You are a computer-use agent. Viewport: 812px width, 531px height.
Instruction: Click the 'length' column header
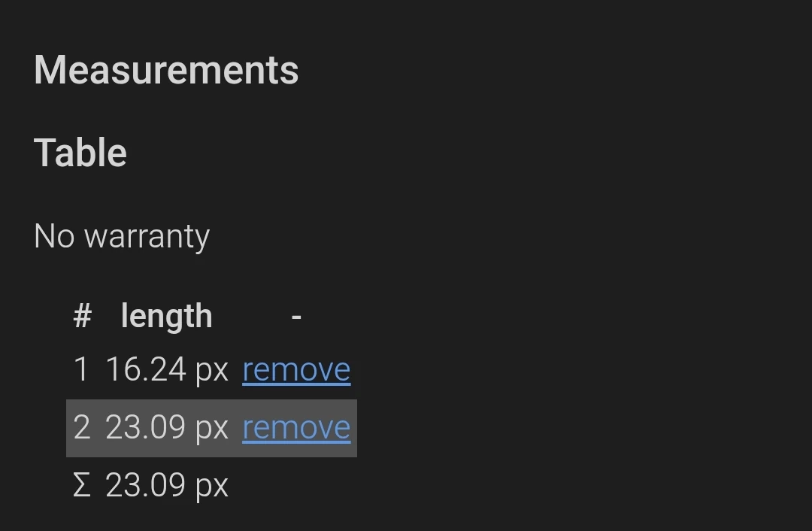click(x=166, y=317)
